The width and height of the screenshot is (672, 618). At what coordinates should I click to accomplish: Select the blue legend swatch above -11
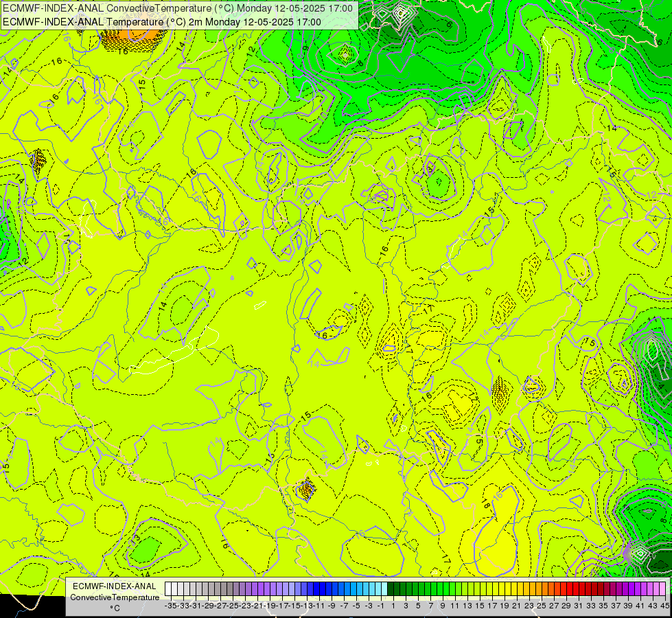[316, 589]
